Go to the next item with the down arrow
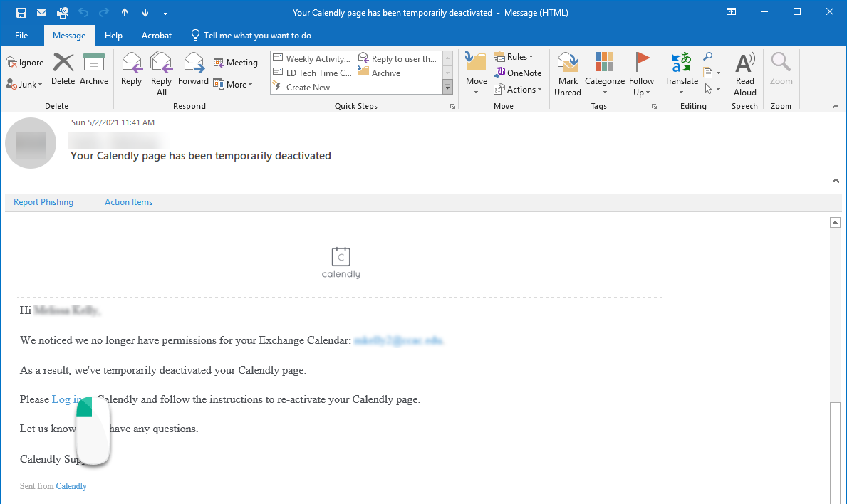This screenshot has height=504, width=847. coord(145,12)
